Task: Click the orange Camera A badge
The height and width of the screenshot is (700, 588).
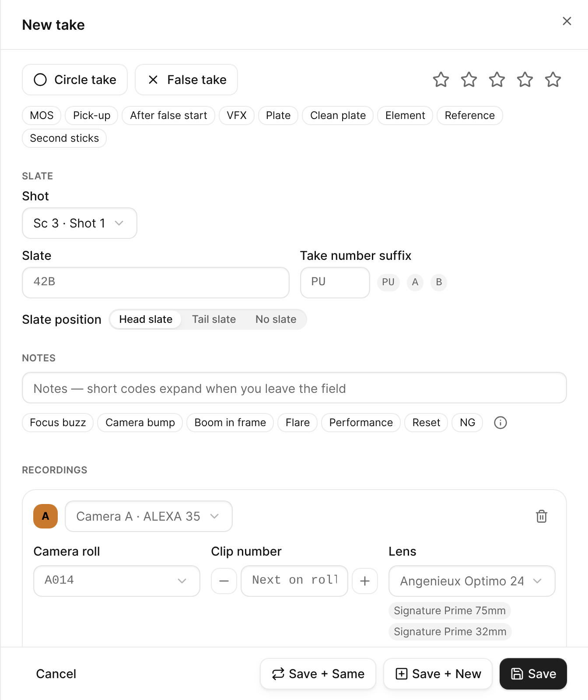Action: click(45, 516)
